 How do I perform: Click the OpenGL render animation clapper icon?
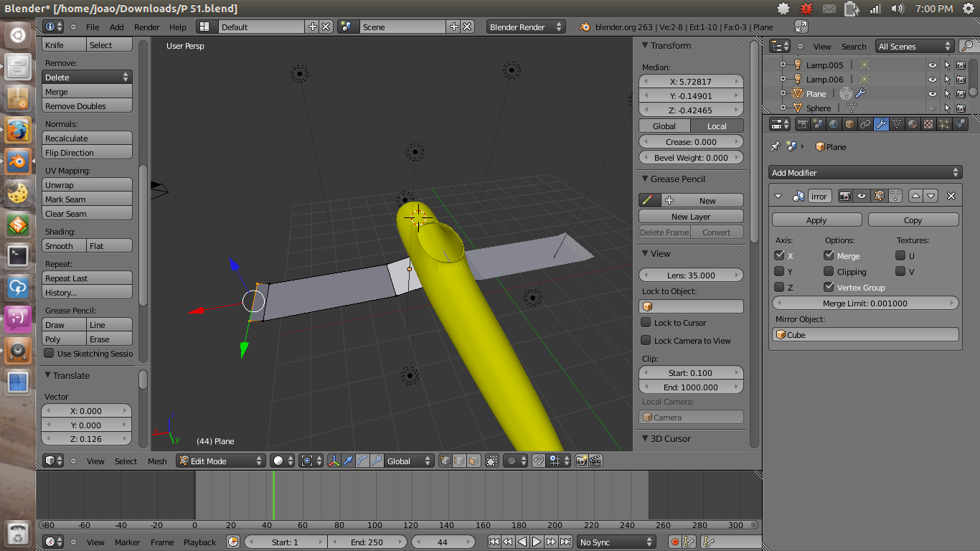[595, 461]
